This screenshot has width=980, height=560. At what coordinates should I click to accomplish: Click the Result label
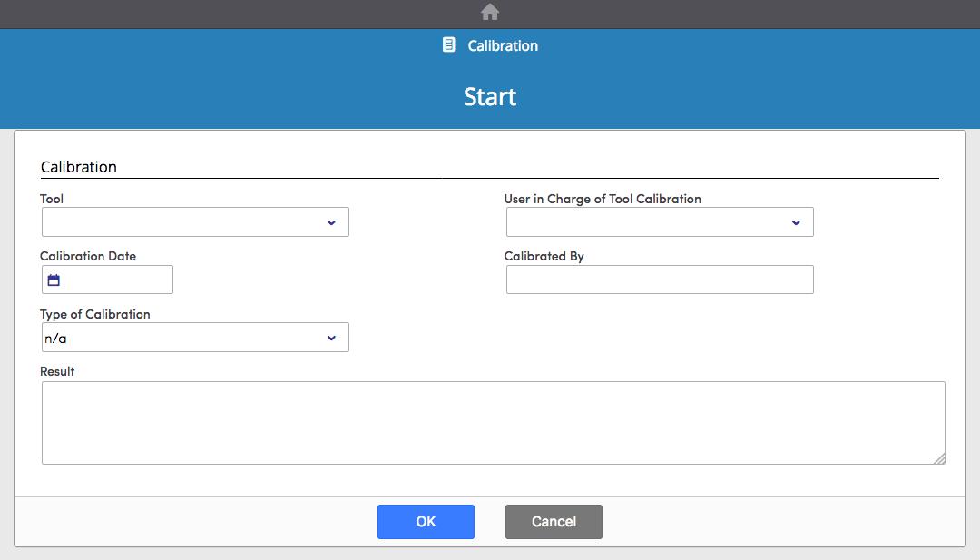pyautogui.click(x=57, y=371)
